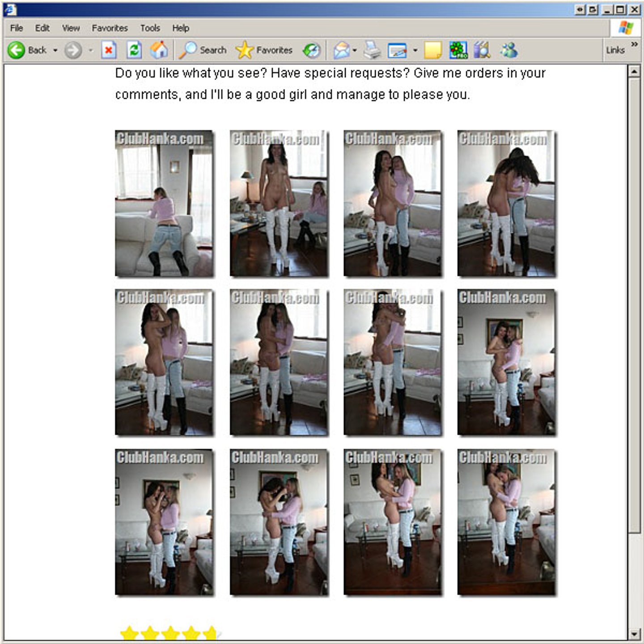Open the History panel icon

pos(312,50)
